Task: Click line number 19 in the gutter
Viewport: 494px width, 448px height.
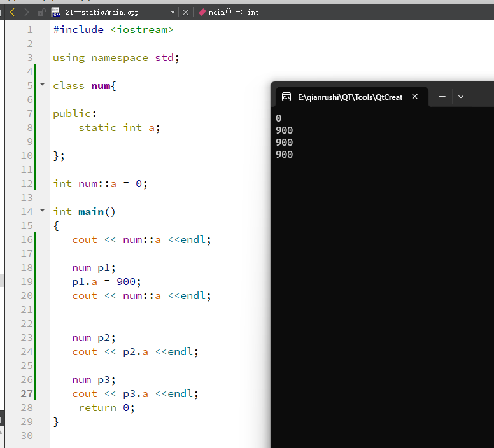Action: pos(27,281)
